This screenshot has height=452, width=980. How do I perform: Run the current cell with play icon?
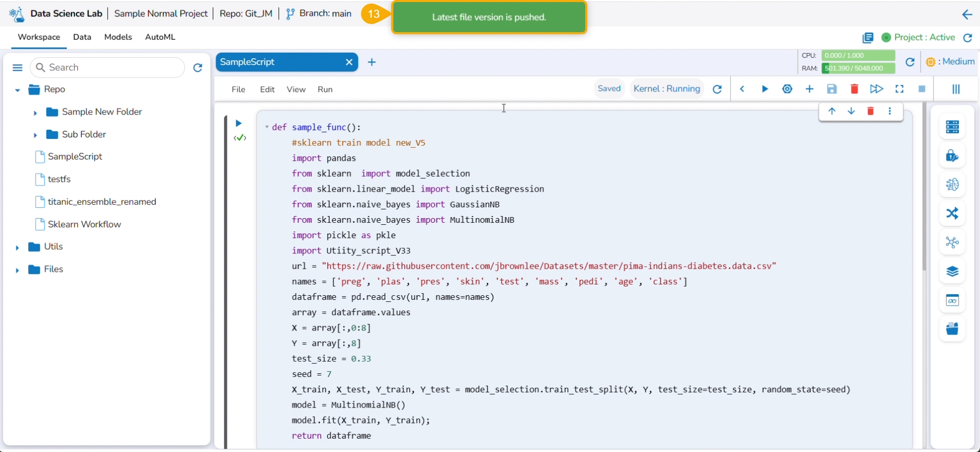(x=764, y=89)
